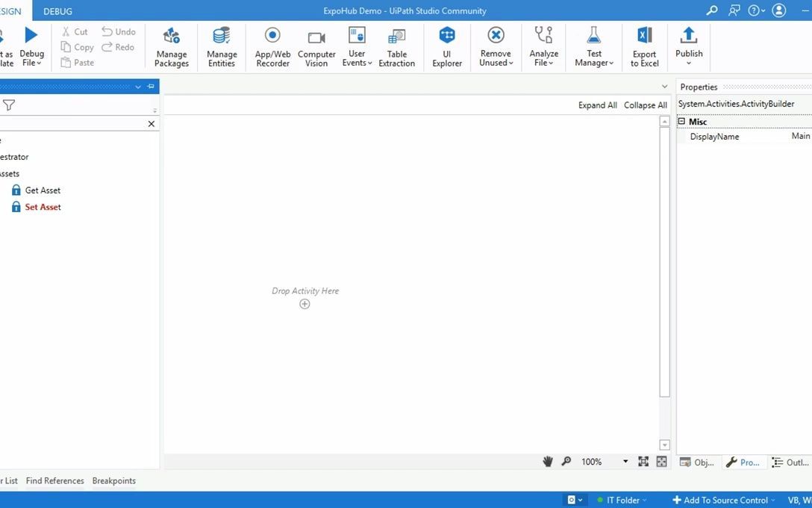Open the IT Folder selector in status bar
Viewport: 812px width, 508px height.
pos(622,501)
